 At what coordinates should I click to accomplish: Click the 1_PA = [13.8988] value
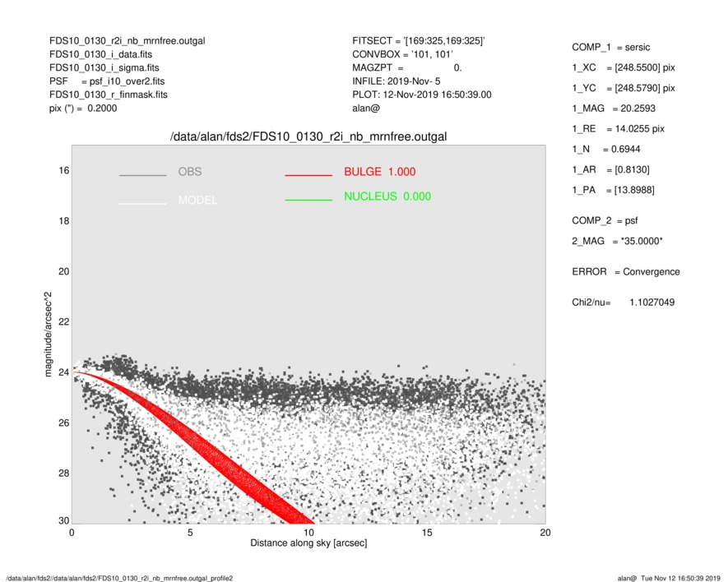(x=613, y=190)
